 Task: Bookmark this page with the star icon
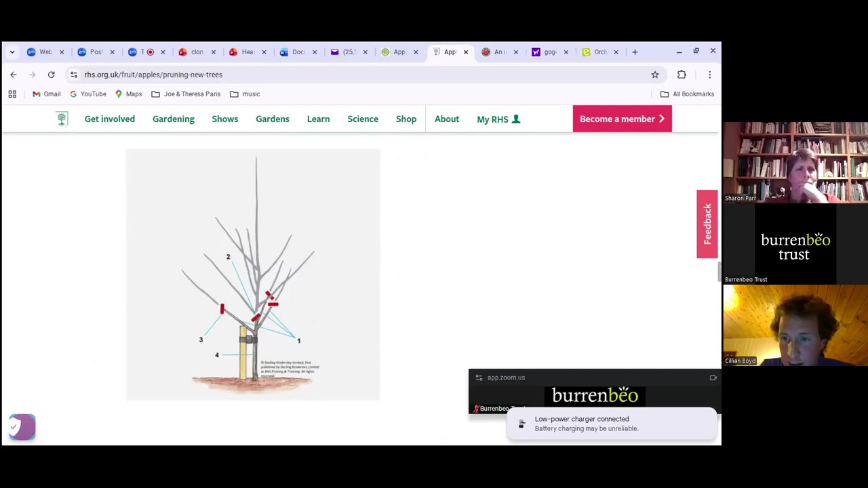tap(655, 75)
